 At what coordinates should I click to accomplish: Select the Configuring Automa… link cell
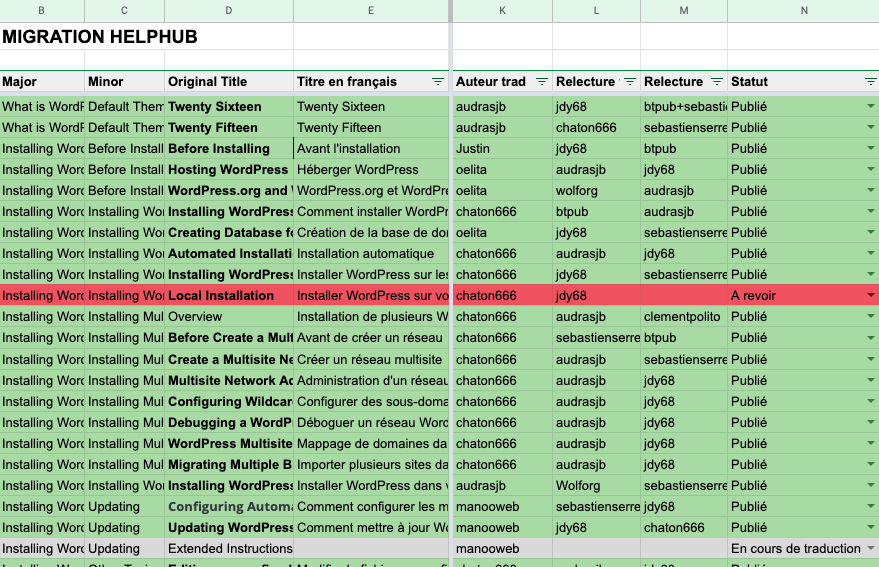(229, 507)
